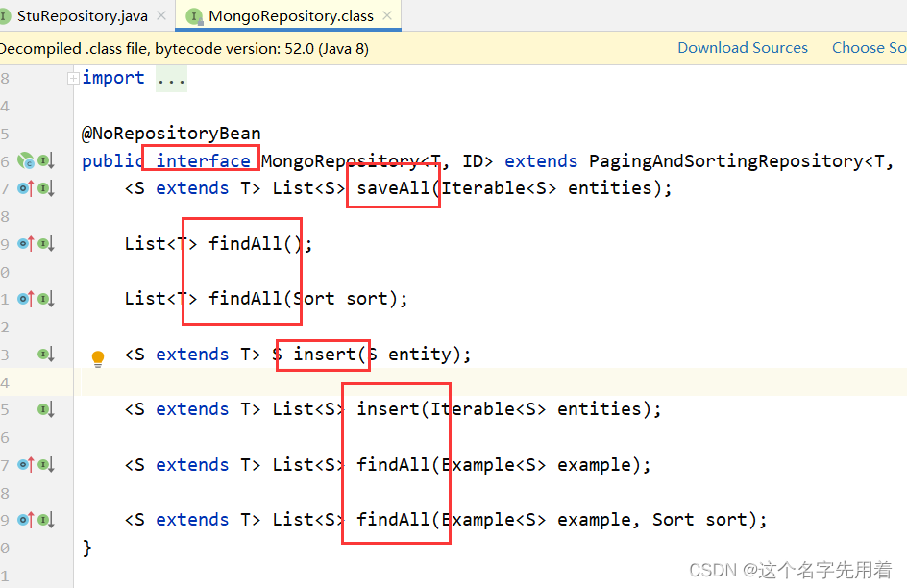Click the Download Sources link

743,47
